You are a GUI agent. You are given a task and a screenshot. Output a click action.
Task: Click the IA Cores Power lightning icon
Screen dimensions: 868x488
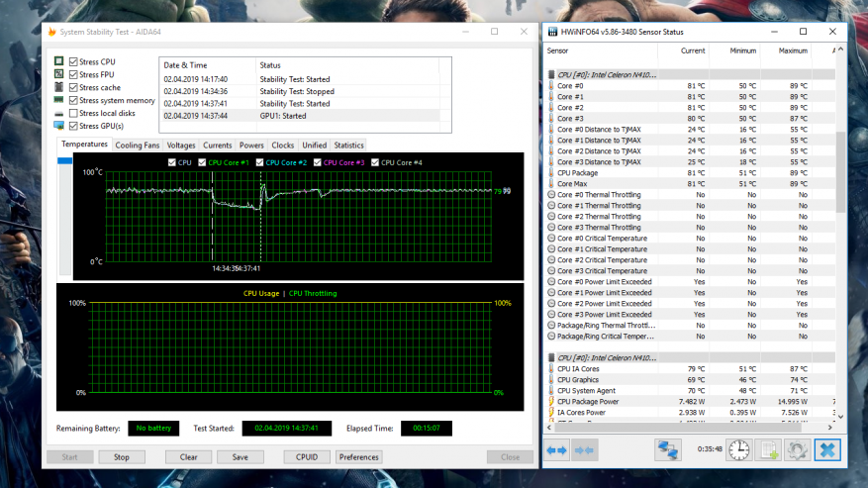click(551, 412)
